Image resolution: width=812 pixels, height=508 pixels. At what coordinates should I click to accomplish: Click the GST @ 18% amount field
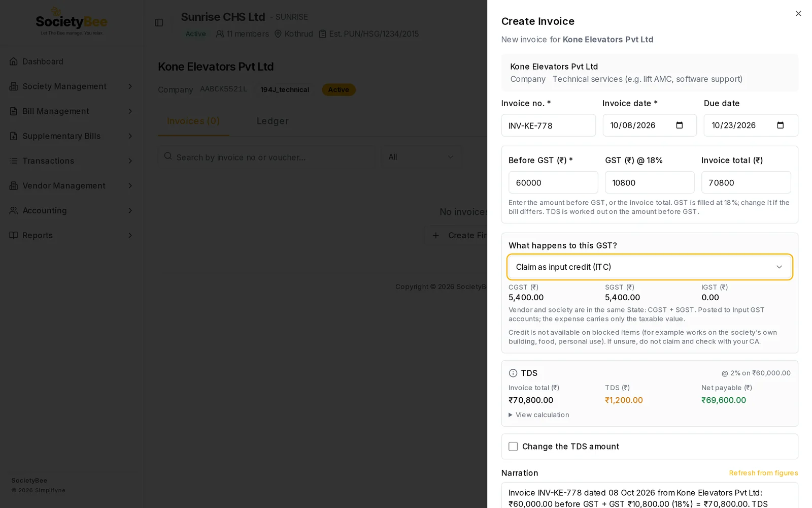point(650,182)
